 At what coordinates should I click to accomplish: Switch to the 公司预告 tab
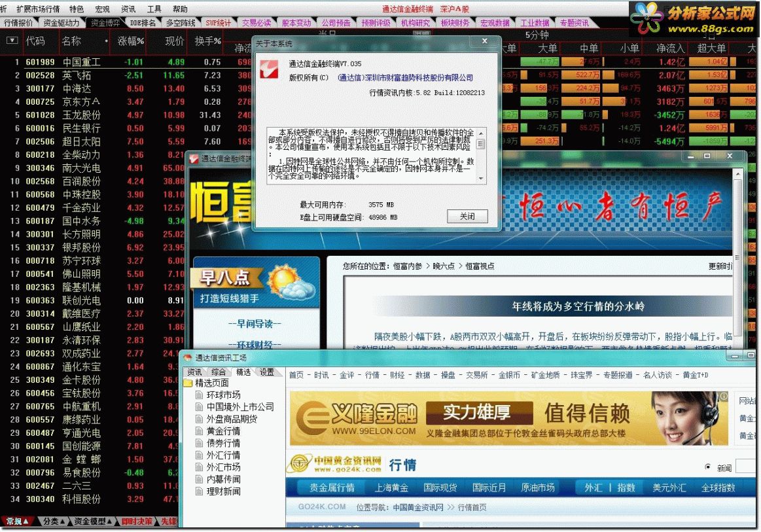[336, 23]
